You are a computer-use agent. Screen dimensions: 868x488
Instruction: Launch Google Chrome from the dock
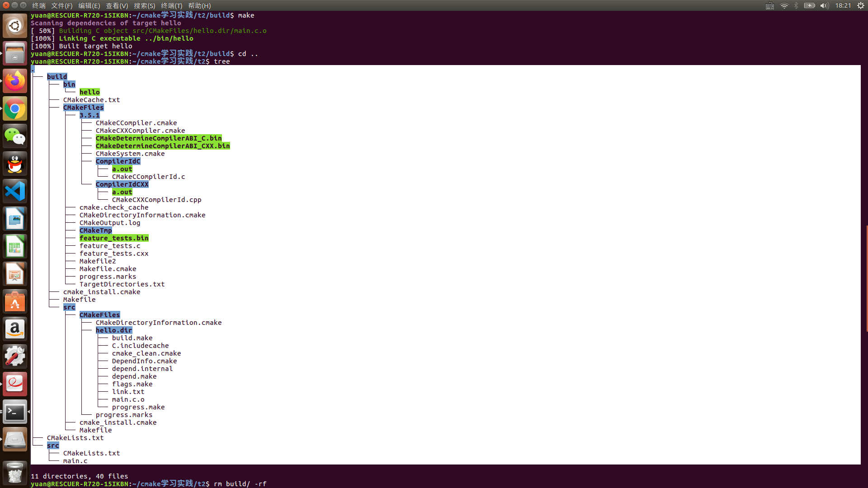[x=15, y=109]
